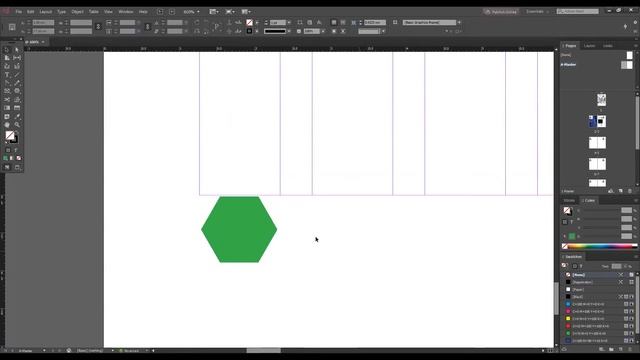
Task: Open the Essentials workspace switcher
Action: pos(538,12)
